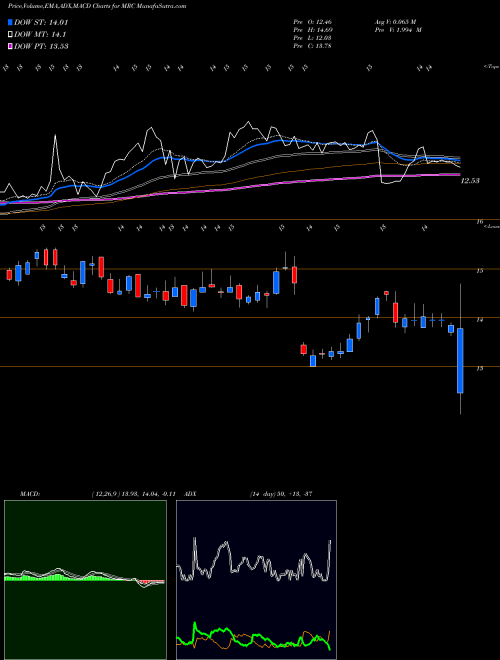Click the magenta DOW PT legend swatch

click(x=10, y=46)
